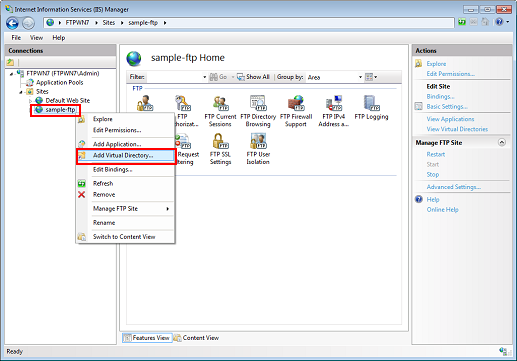Viewport: 517px width, 361px height.
Task: Expand the Default Web Site node
Action: [x=30, y=101]
